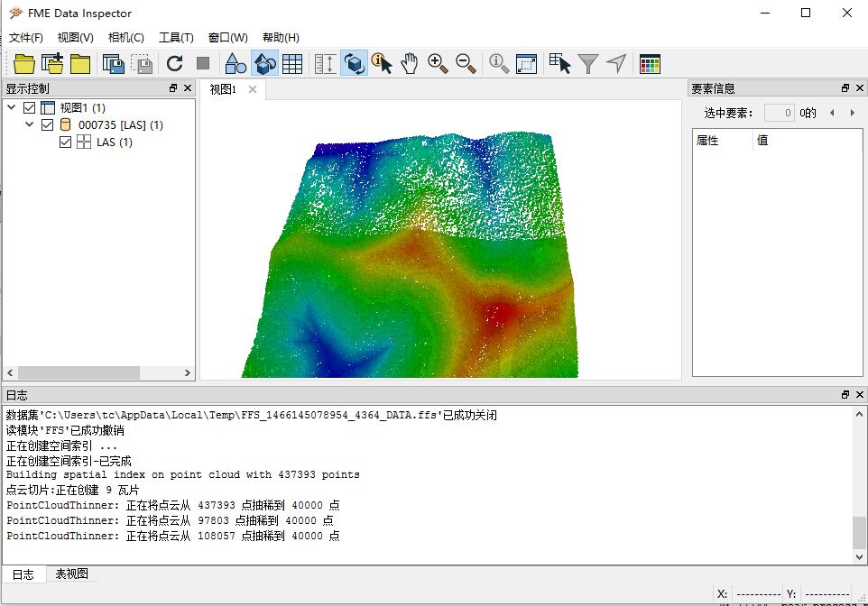Viewport: 868px width, 606px height.
Task: Click the slideshow mode toolbar icon
Action: coord(325,64)
